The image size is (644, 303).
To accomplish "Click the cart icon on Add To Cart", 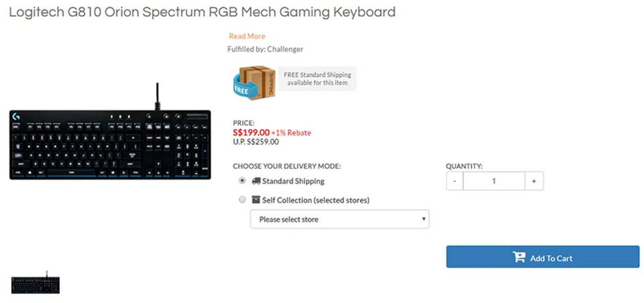I will coord(519,257).
